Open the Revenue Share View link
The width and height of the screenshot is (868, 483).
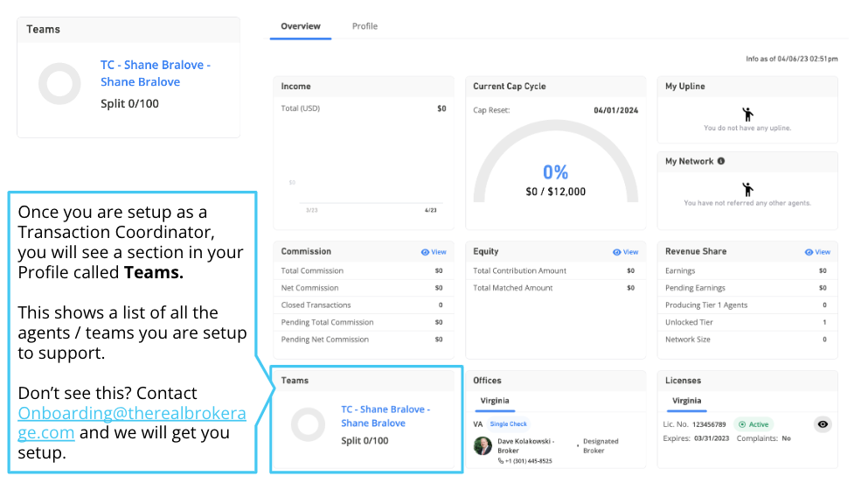click(817, 252)
